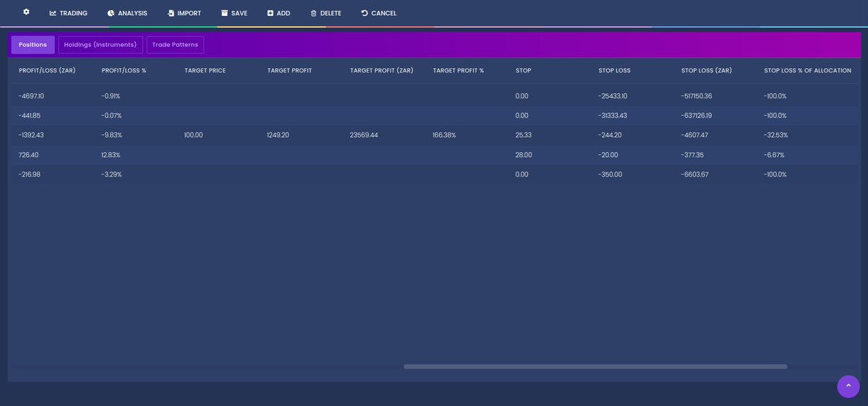Screen dimensions: 868x406
Task: Select the -441.85 profit/loss cell
Action: click(30, 116)
